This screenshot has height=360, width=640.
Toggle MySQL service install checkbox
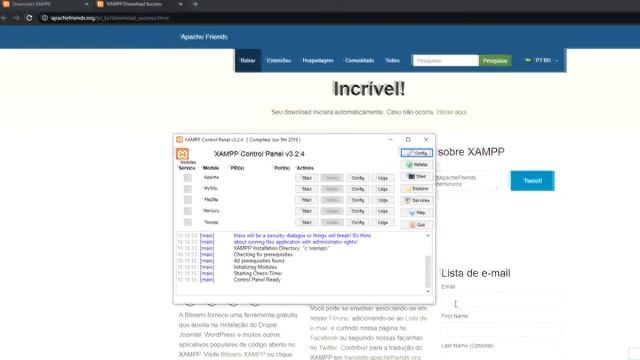click(188, 189)
